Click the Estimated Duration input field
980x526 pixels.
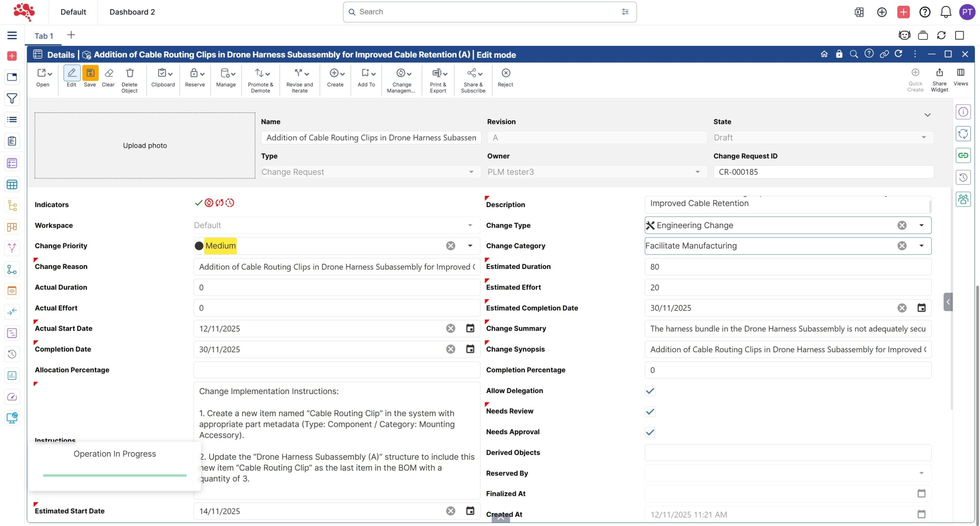click(787, 267)
